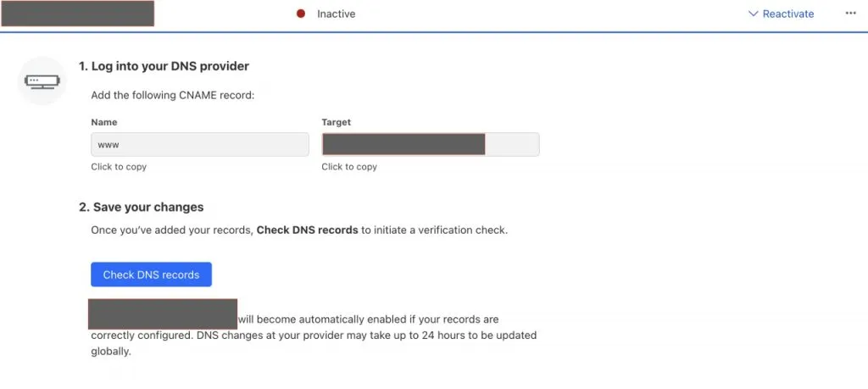Click the Reactivate link
868x389 pixels.
pos(787,14)
